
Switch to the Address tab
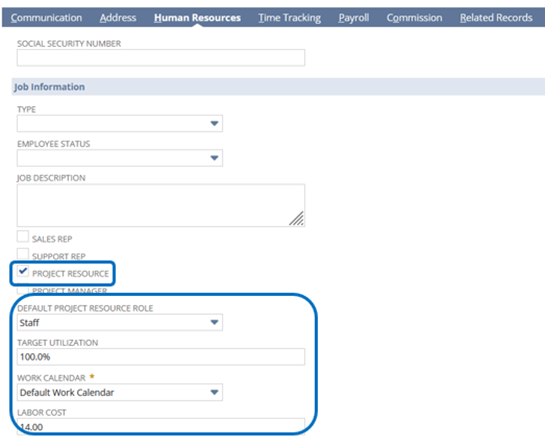(x=118, y=18)
